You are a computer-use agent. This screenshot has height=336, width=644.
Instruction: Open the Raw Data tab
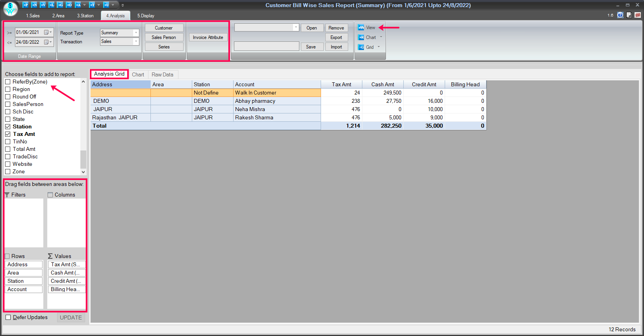click(162, 74)
